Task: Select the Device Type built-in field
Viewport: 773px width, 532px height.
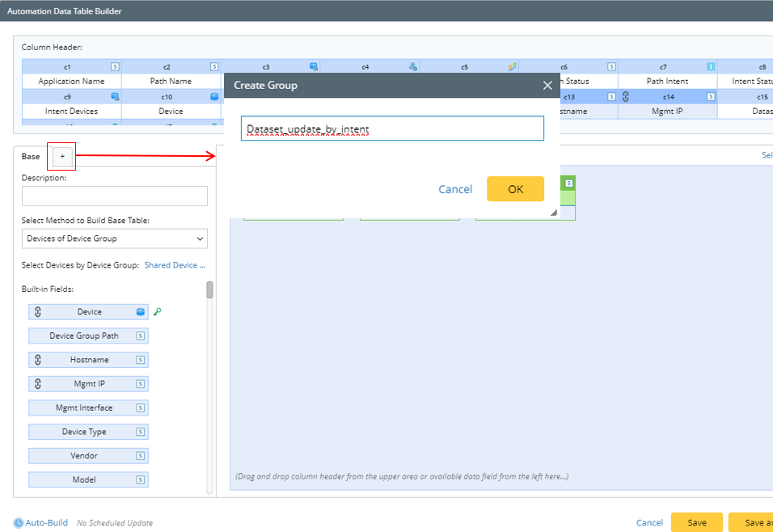Action: tap(88, 432)
